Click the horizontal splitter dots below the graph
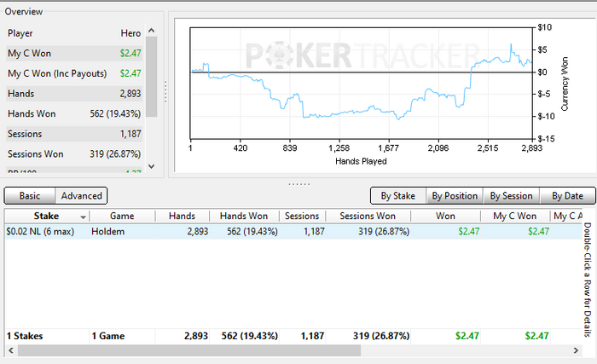597x364 pixels. (x=299, y=184)
